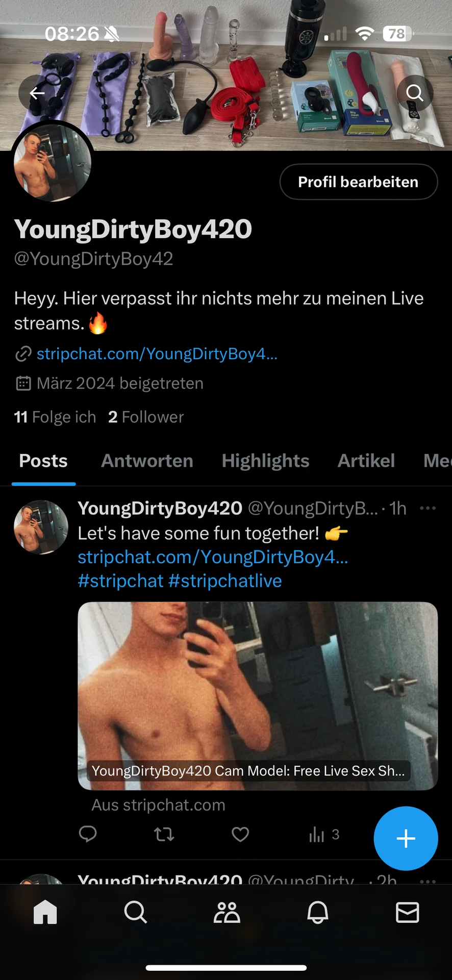Switch to the Highlights tab
The image size is (452, 980).
coord(265,461)
